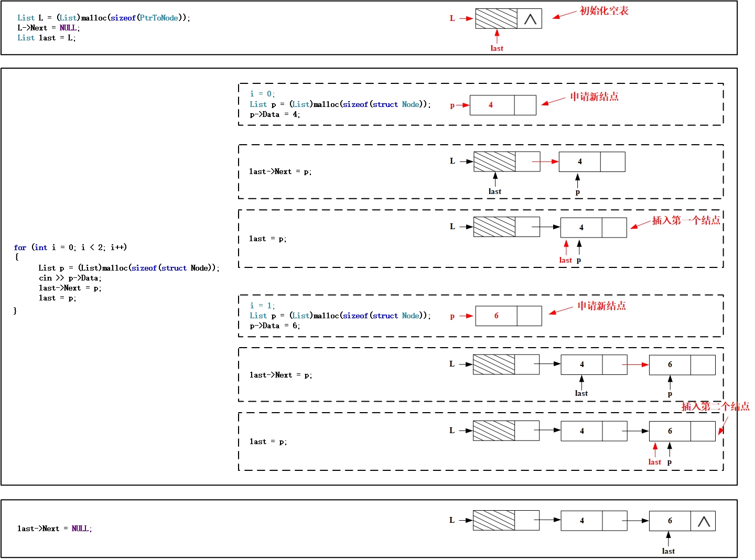755x560 pixels.
Task: Click the red number 4 in the new node
Action: coord(491,105)
